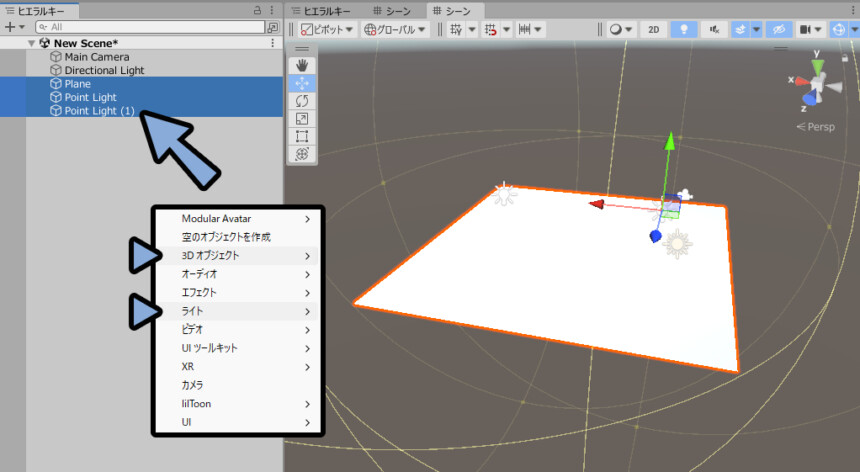Open the ライト submenu
This screenshot has height=472, width=860.
[237, 311]
